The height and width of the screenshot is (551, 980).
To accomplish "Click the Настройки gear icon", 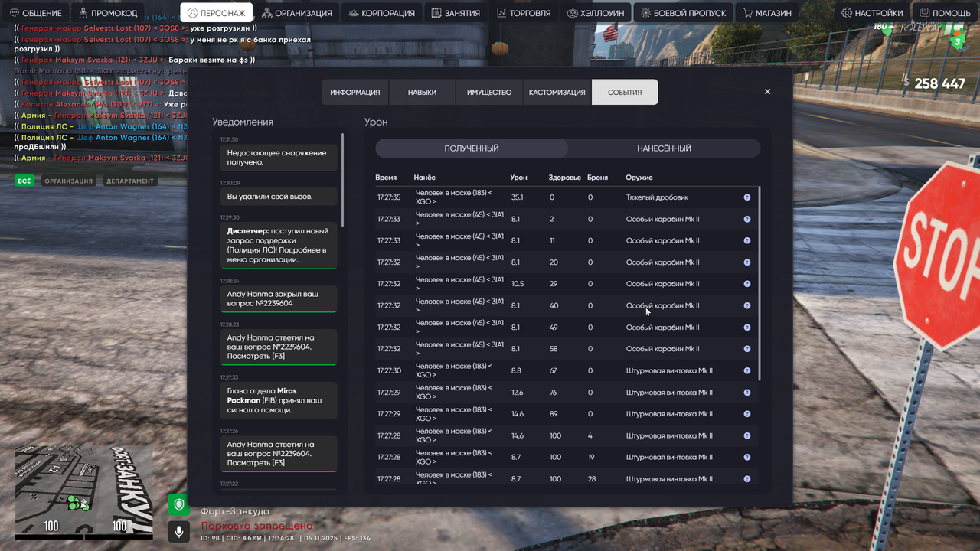I will (x=847, y=13).
